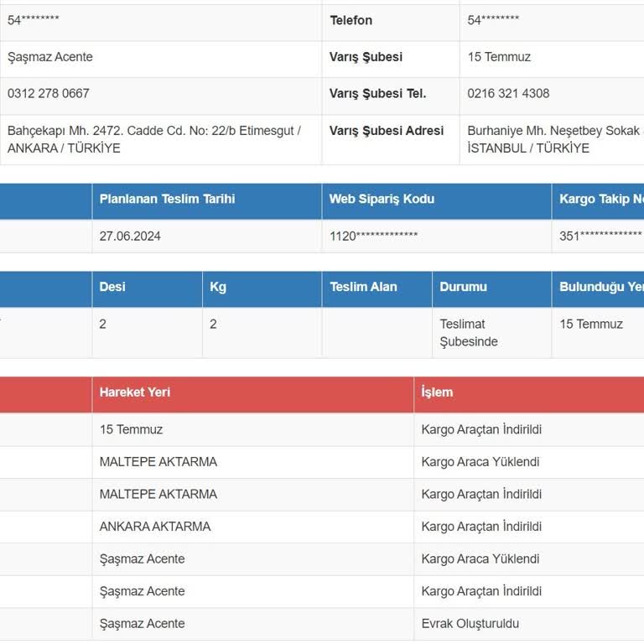The width and height of the screenshot is (644, 644).
Task: Select the Teslimat Şubesinde status cell
Action: tap(469, 333)
